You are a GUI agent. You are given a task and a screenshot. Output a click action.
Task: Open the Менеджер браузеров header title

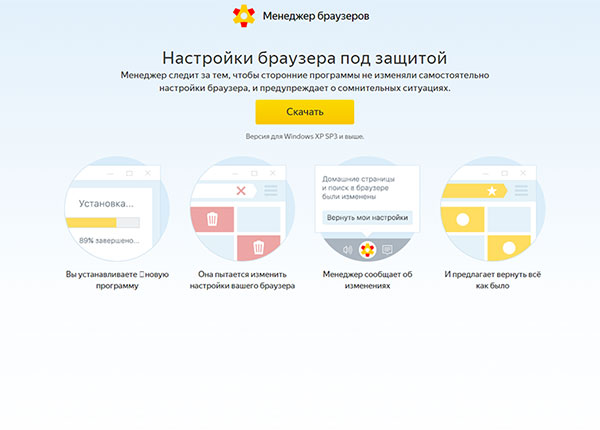point(316,16)
